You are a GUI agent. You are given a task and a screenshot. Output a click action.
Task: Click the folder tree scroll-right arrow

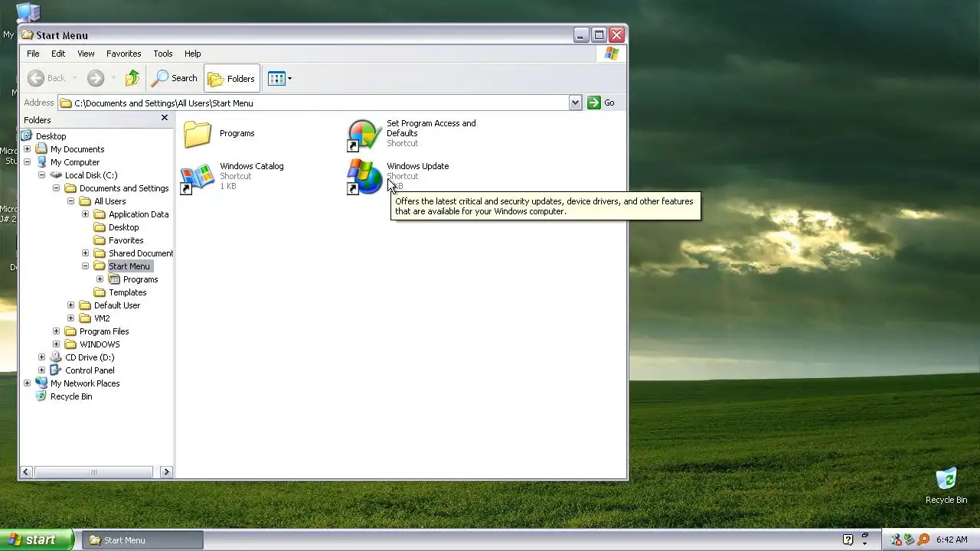coord(166,472)
